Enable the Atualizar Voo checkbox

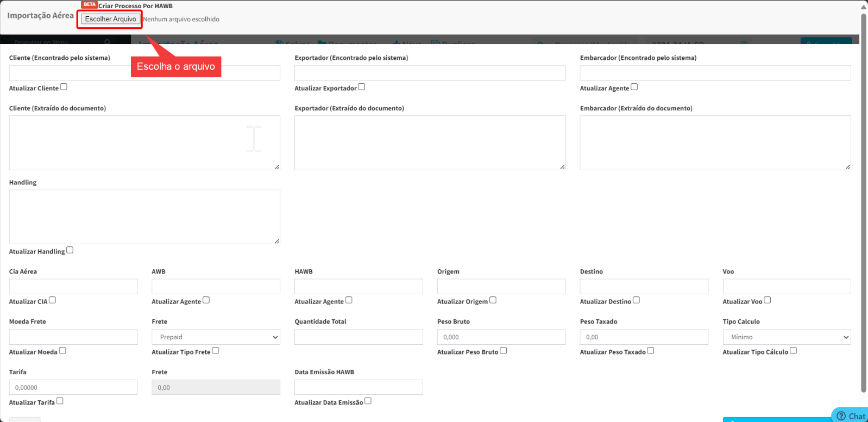tap(767, 300)
